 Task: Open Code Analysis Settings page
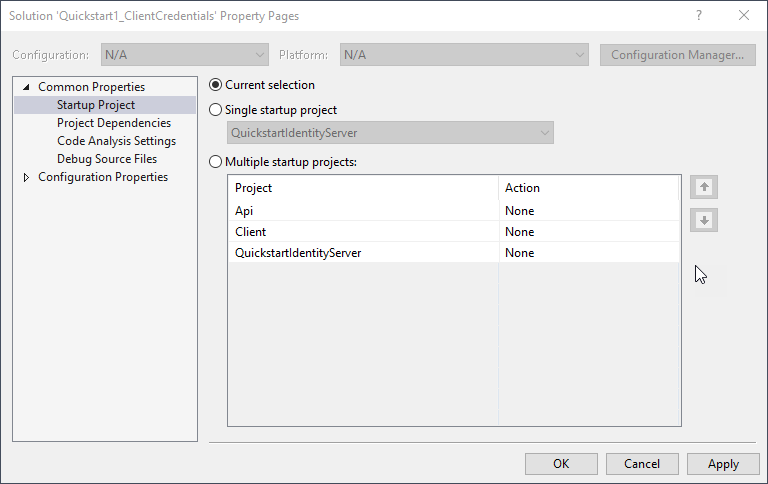pos(116,141)
